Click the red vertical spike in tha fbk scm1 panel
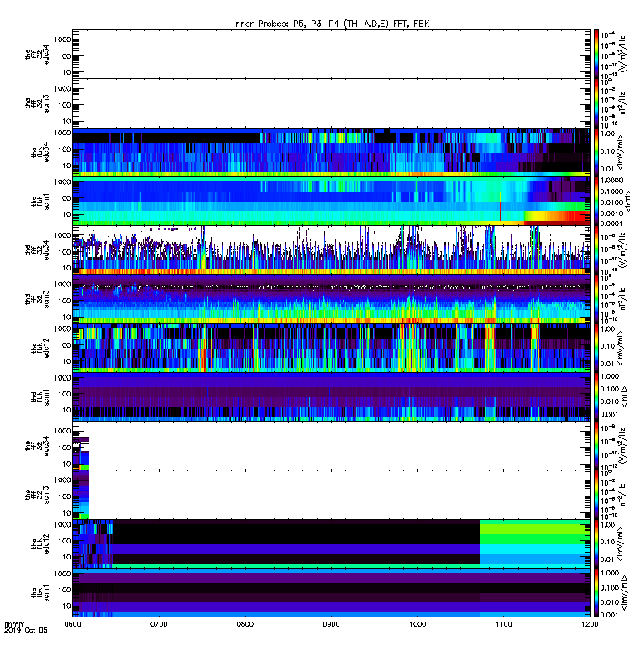The height and width of the screenshot is (672, 630). (x=500, y=207)
